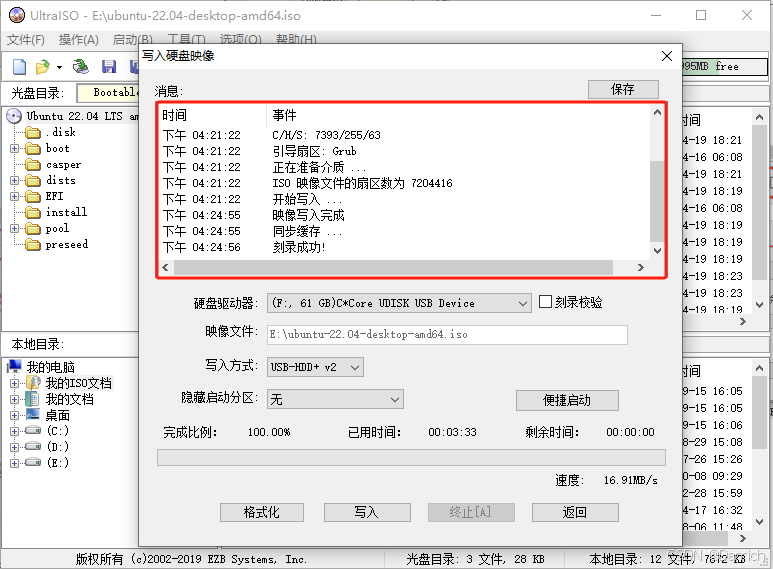Click the 格式化 button
Image resolution: width=773 pixels, height=569 pixels.
click(262, 512)
